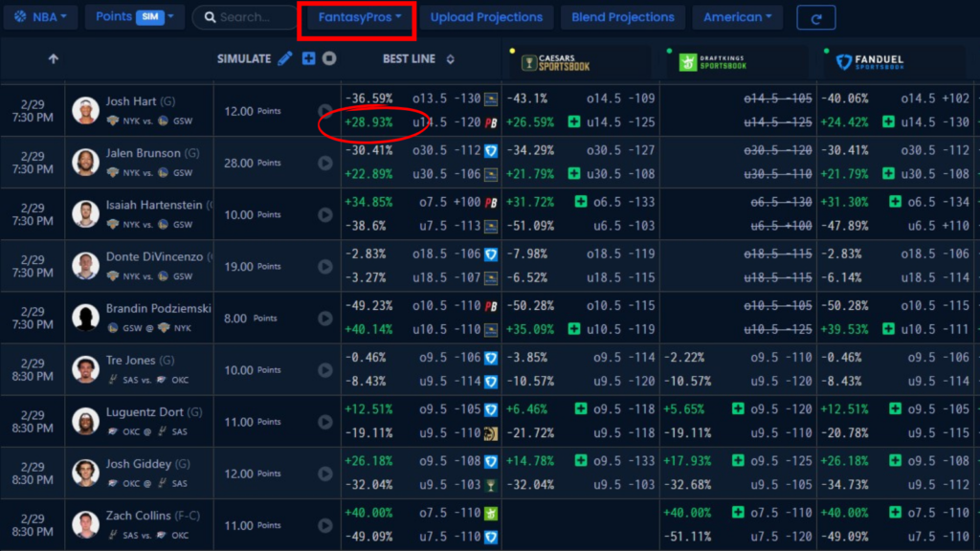Run simulation play button for Tre Jones
The image size is (980, 551).
pos(325,370)
